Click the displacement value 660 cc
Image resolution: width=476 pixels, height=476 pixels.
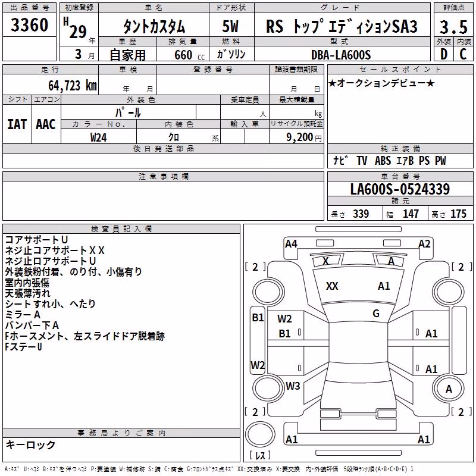[189, 55]
